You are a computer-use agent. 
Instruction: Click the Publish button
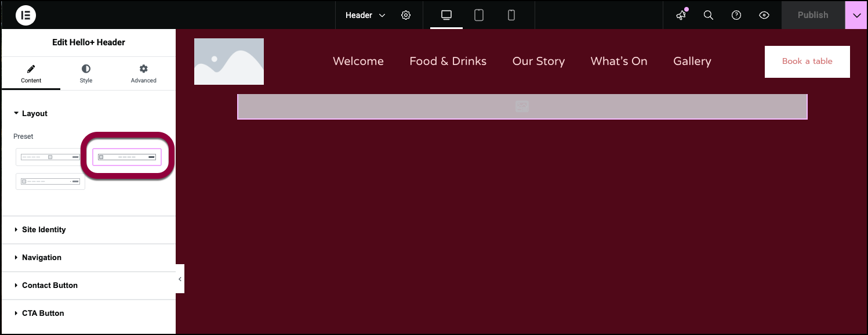(812, 15)
